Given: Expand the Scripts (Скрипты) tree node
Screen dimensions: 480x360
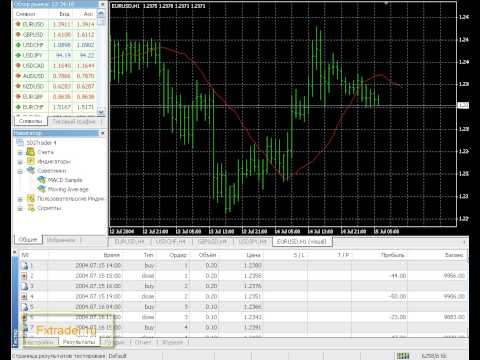Looking at the screenshot, I should (20, 208).
